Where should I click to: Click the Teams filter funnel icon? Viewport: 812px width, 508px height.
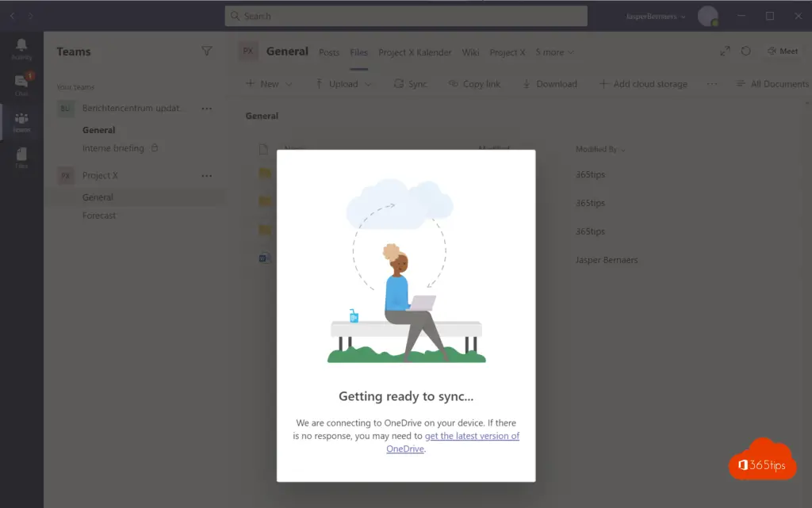click(x=207, y=52)
